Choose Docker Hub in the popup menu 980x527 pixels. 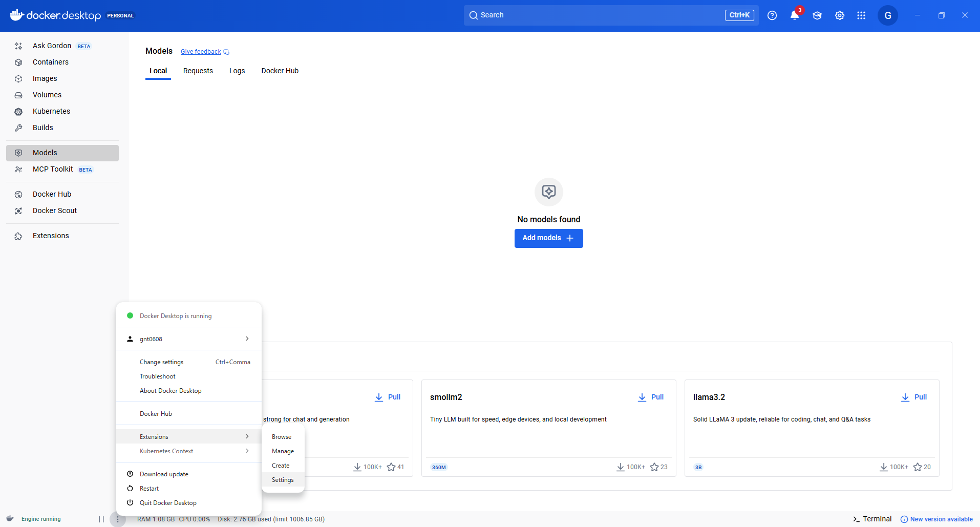tap(189, 414)
